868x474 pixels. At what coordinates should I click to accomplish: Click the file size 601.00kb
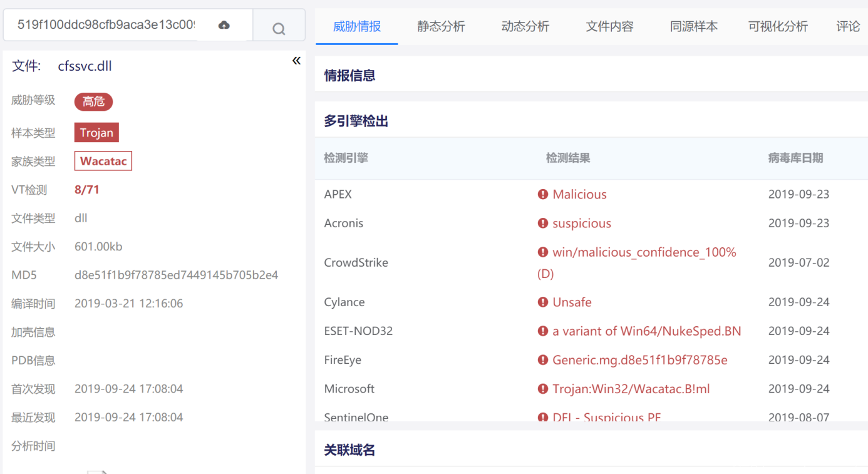(98, 247)
